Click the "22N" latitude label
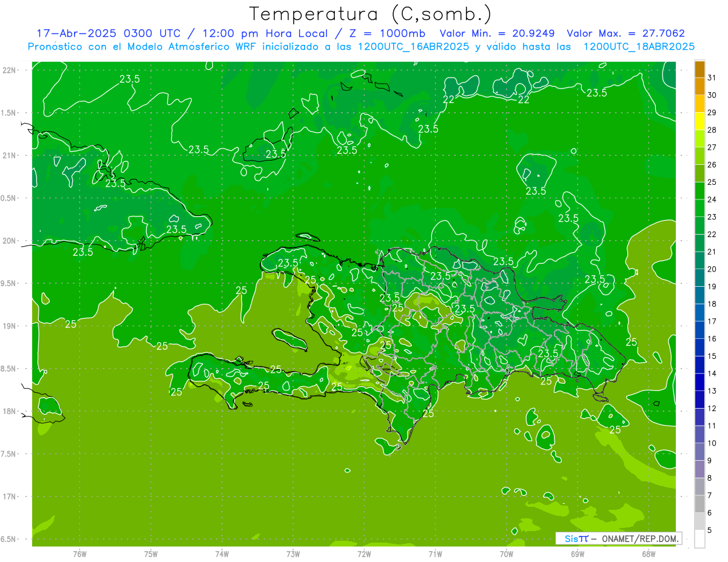The height and width of the screenshot is (562, 728). point(10,70)
